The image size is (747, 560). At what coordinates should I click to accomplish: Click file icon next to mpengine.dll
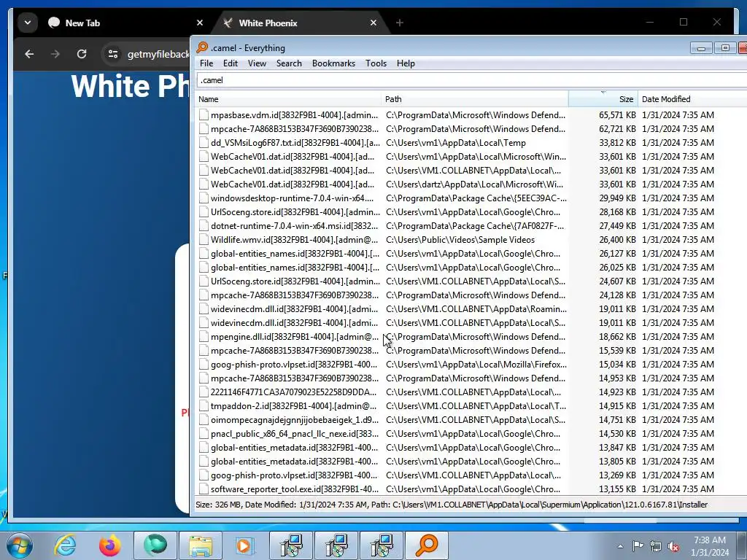[204, 337]
